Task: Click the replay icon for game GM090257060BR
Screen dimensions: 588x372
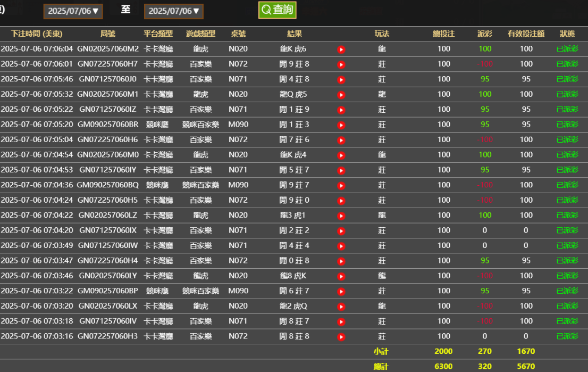Action: click(x=340, y=125)
